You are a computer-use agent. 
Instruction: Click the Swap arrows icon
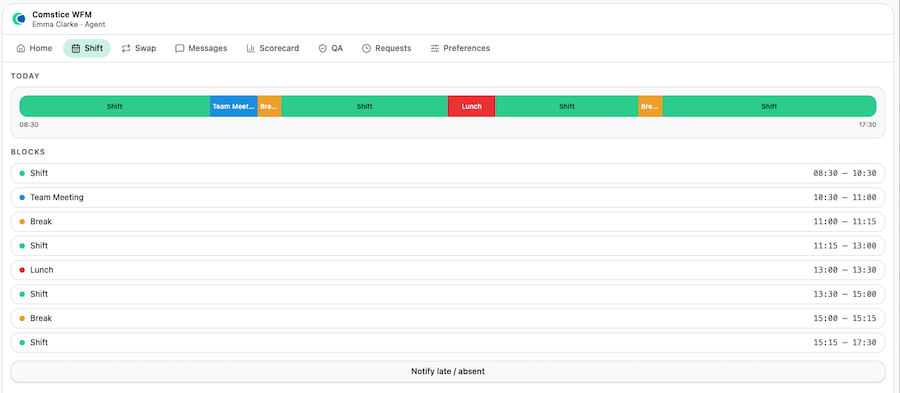[126, 48]
